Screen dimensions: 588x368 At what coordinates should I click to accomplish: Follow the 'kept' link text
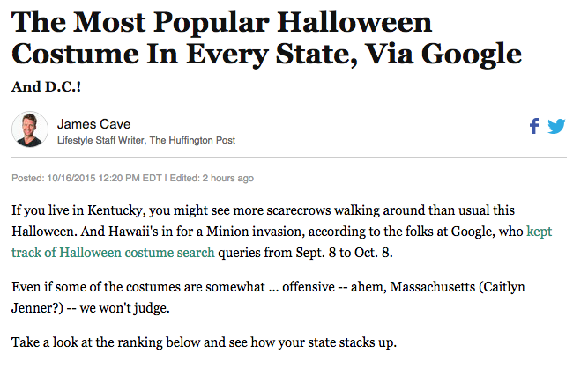(539, 232)
